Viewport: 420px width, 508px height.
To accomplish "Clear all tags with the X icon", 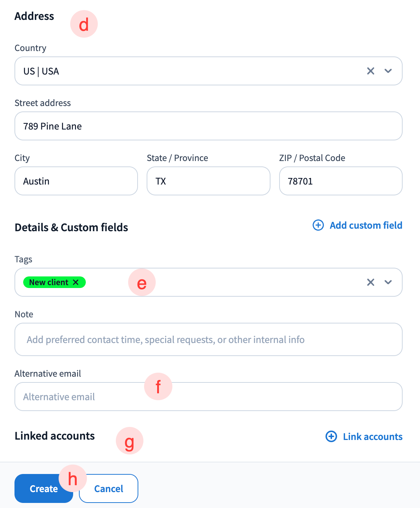I will pyautogui.click(x=370, y=282).
